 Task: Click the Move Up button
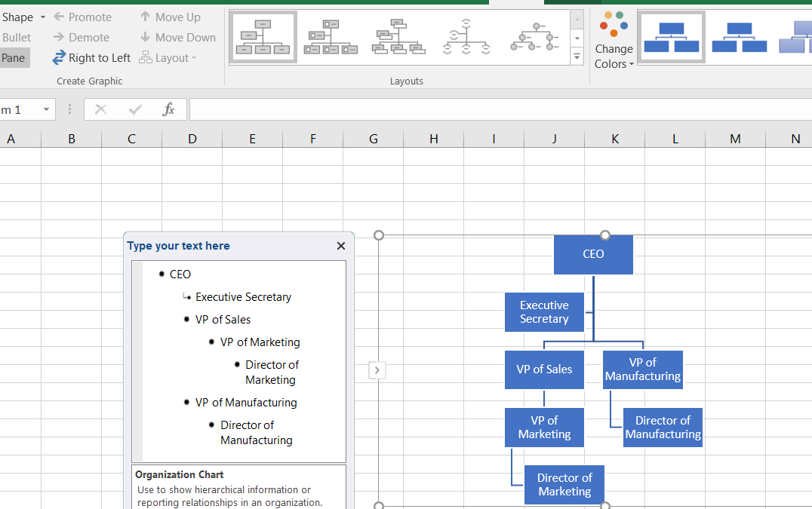(x=171, y=17)
